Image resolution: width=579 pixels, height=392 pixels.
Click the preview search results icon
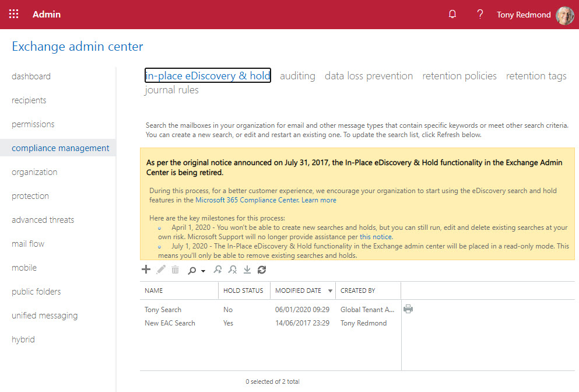217,269
